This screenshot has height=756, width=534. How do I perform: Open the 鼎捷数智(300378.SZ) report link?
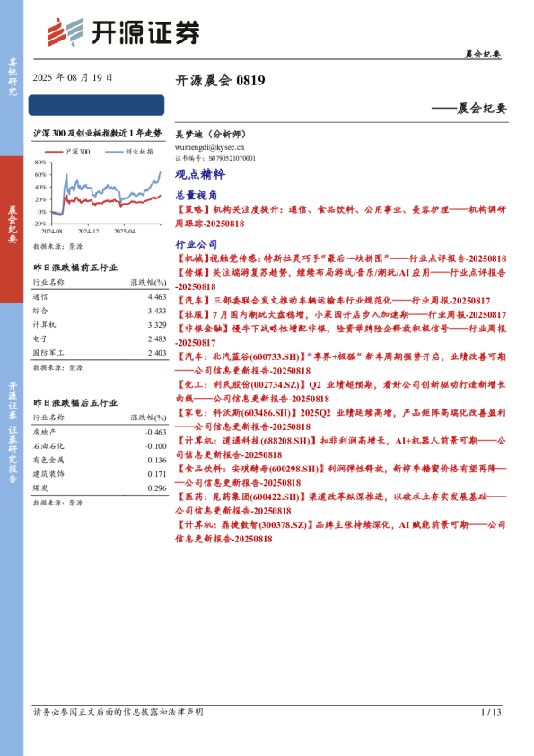[341, 532]
